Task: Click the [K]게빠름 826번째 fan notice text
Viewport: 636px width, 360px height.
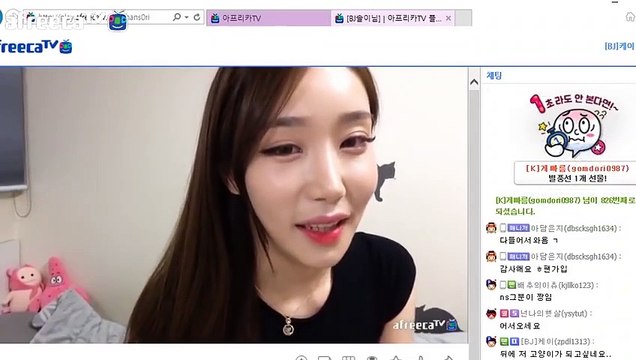Action: [x=565, y=206]
